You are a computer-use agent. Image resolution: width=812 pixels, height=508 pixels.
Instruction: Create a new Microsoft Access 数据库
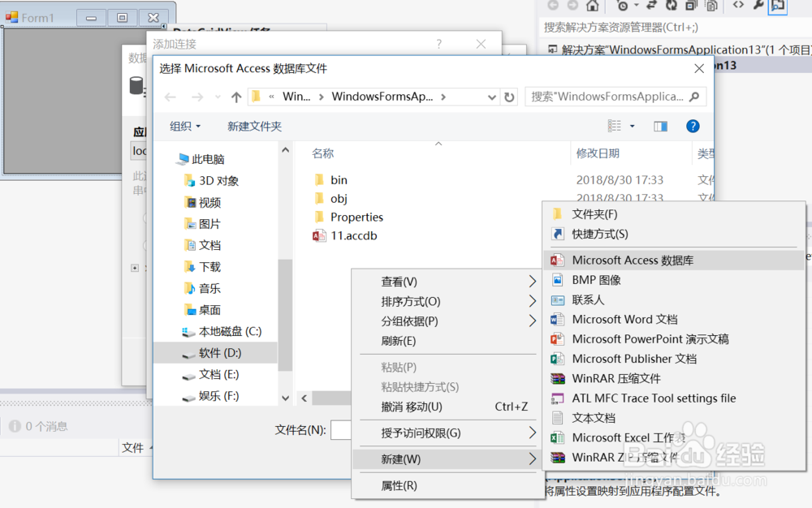coord(674,260)
